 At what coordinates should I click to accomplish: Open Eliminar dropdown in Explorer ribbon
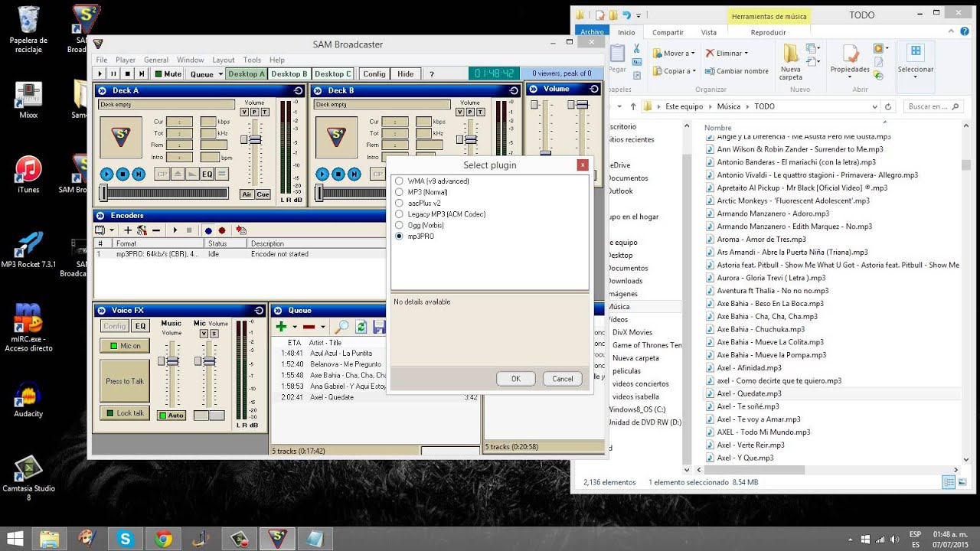point(727,54)
